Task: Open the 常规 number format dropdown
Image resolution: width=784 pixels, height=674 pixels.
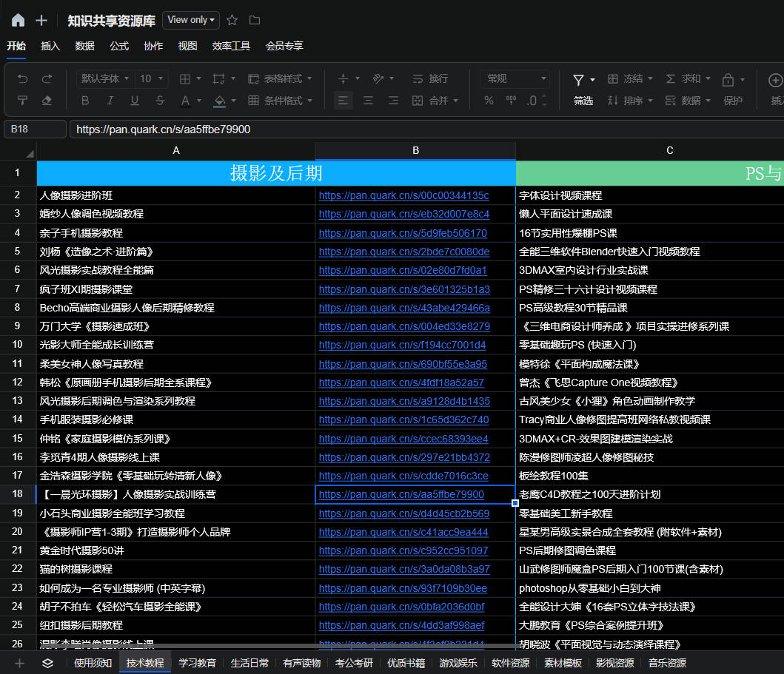Action: coord(515,79)
